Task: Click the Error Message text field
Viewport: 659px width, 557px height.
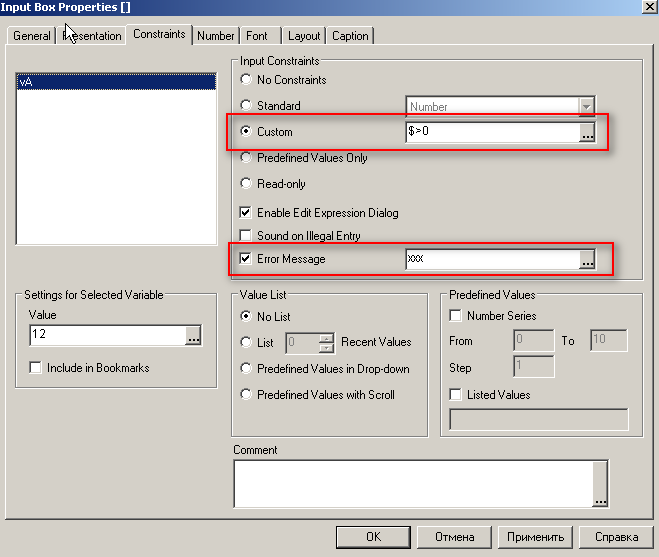Action: [493, 259]
